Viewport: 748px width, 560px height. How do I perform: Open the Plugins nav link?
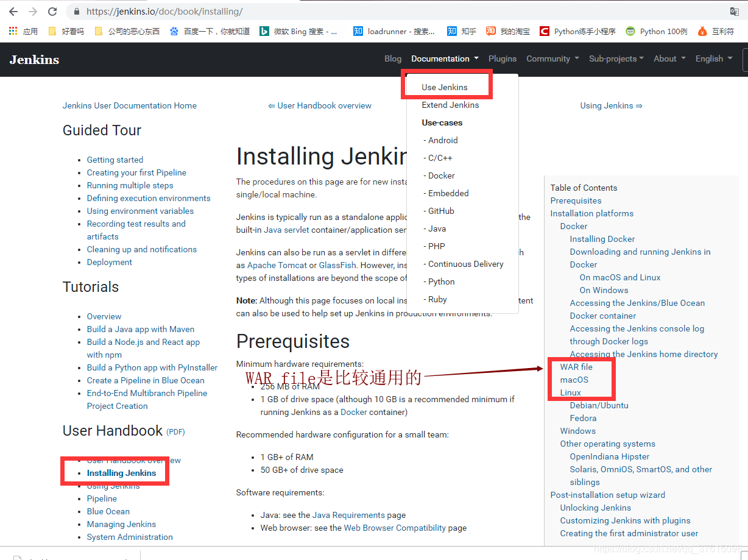[503, 58]
